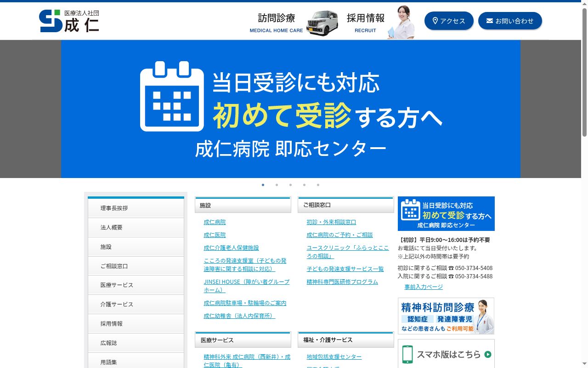The height and width of the screenshot is (368, 588).
Task: Open the こころの発達支援室 link
Action: [x=245, y=264]
